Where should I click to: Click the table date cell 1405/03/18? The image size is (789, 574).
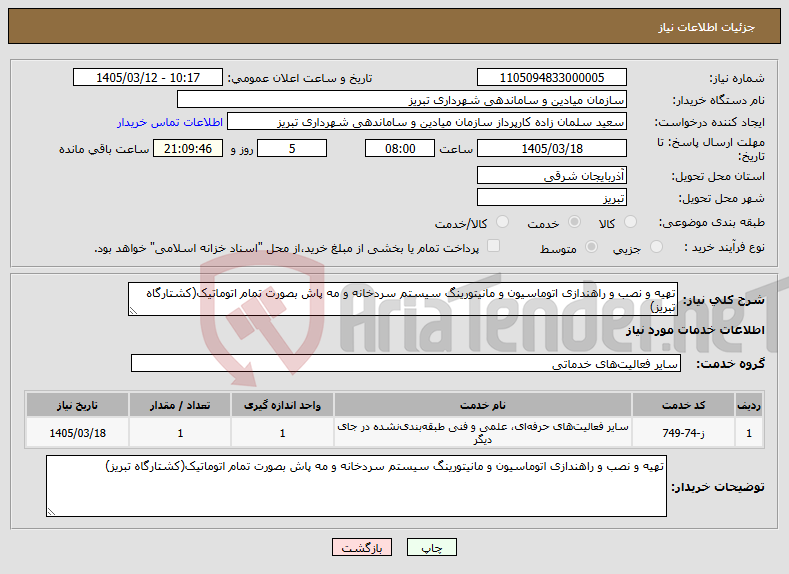[x=77, y=433]
